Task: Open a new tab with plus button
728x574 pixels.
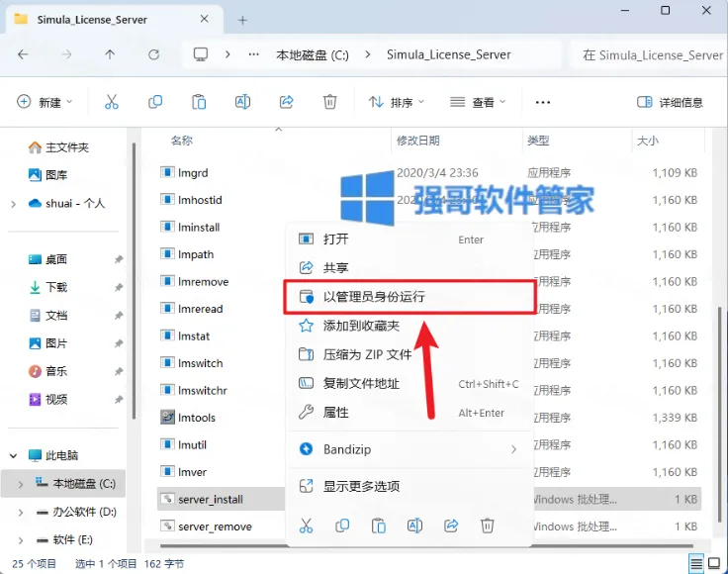Action: (242, 20)
